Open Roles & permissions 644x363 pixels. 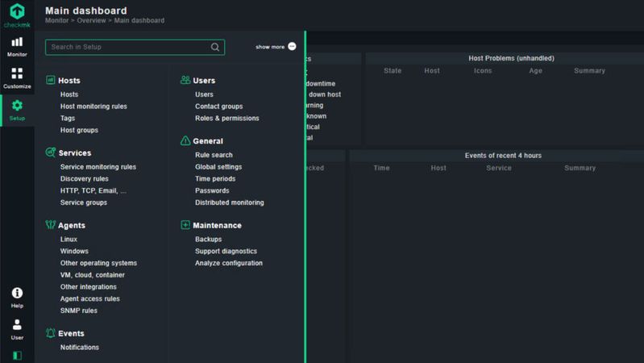click(227, 119)
